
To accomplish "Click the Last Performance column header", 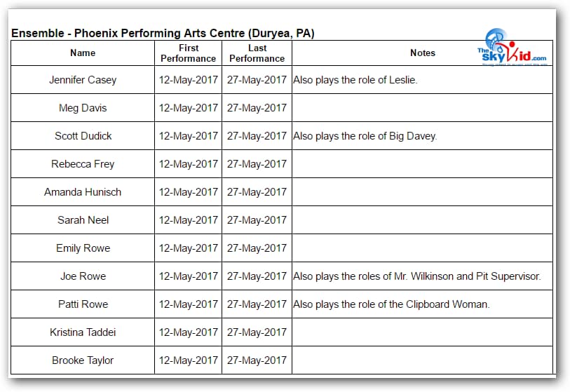I will pos(257,53).
